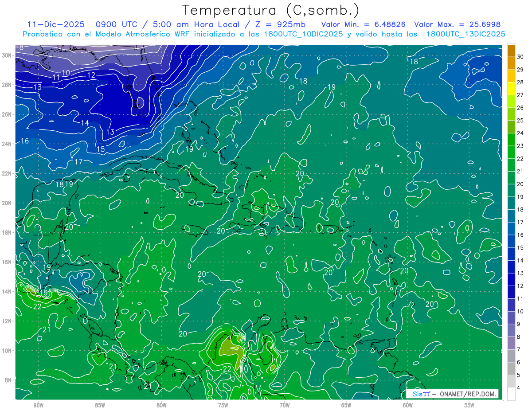
Task: Click the 'ONAMET/REP.DOM.' credit box
Action: [x=452, y=394]
